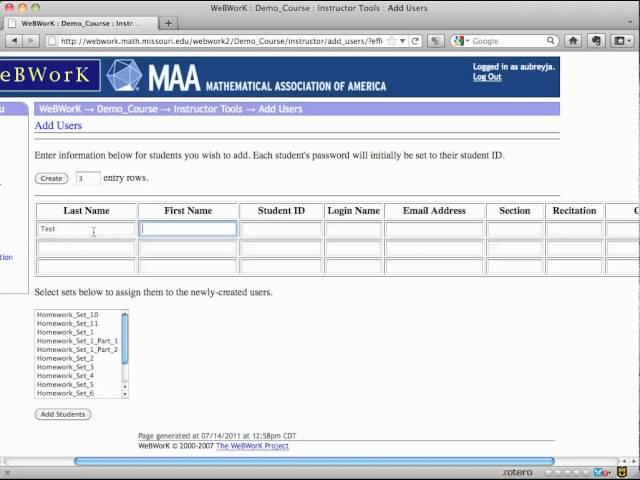Click the home icon in toolbar

point(573,41)
